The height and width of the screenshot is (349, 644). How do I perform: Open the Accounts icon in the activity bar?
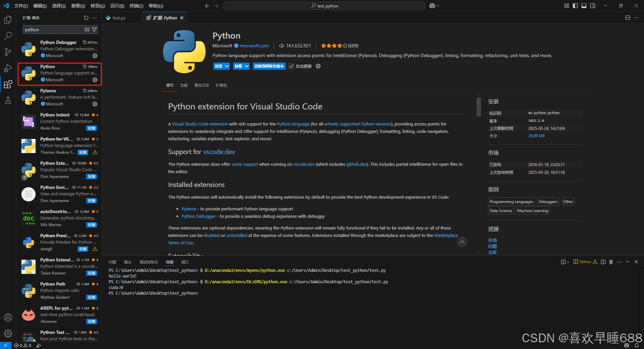pyautogui.click(x=8, y=317)
